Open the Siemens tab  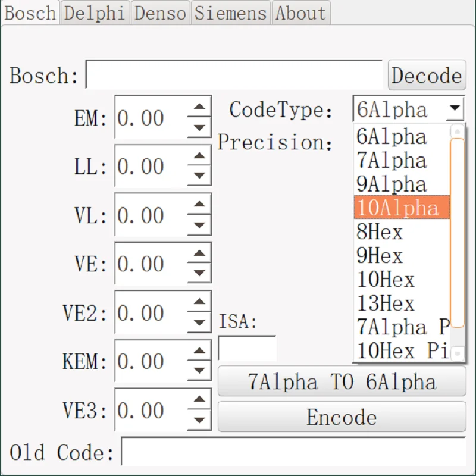[231, 13]
